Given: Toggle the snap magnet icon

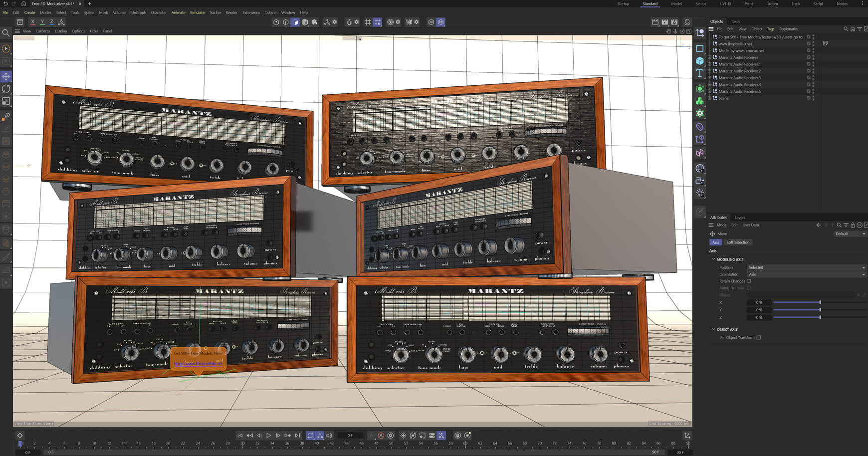Looking at the screenshot, I should tap(349, 22).
